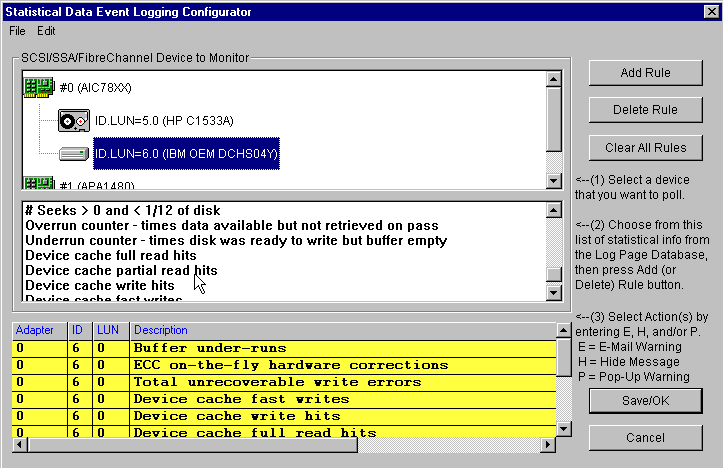Select the #1 (APA1480) adapter node
The height and width of the screenshot is (468, 723).
97,185
